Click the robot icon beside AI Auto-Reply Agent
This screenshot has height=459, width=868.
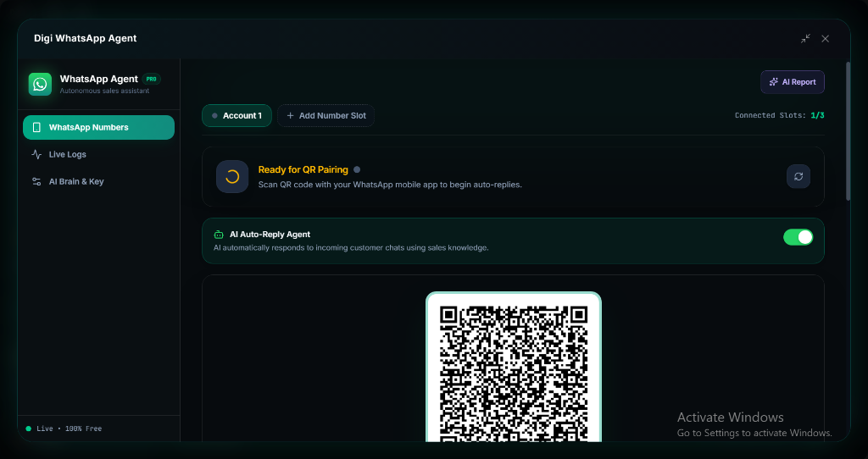coord(219,235)
